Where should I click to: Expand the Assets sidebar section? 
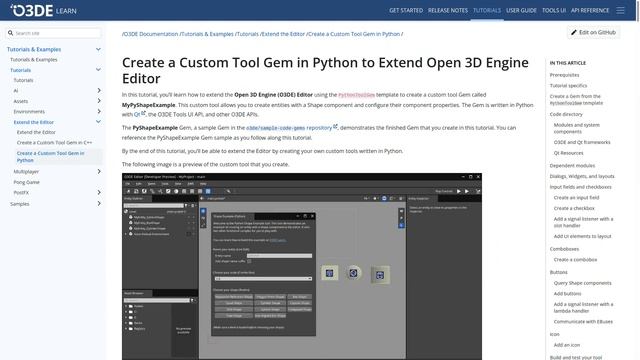pos(99,101)
